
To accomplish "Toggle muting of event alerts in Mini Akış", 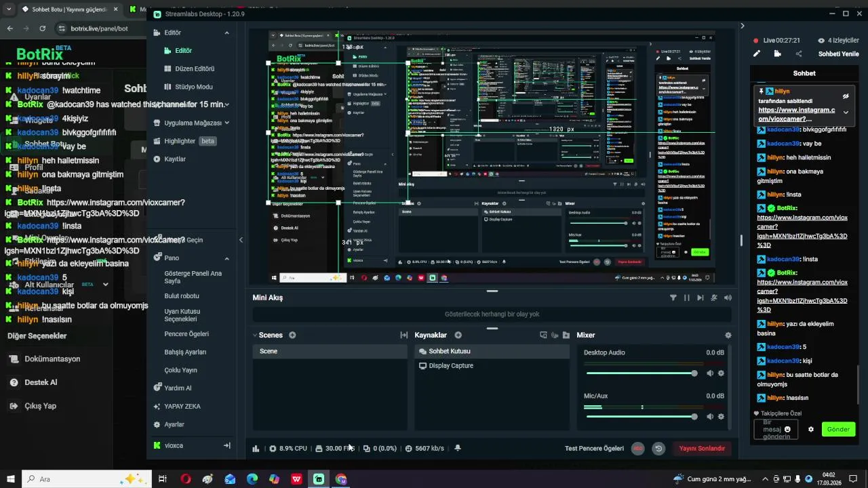I will (714, 298).
